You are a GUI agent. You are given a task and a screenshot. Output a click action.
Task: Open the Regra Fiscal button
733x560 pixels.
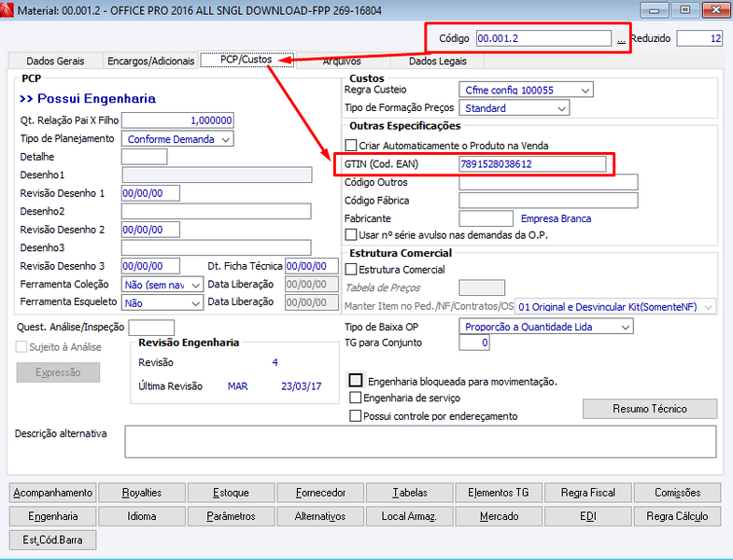tap(588, 493)
